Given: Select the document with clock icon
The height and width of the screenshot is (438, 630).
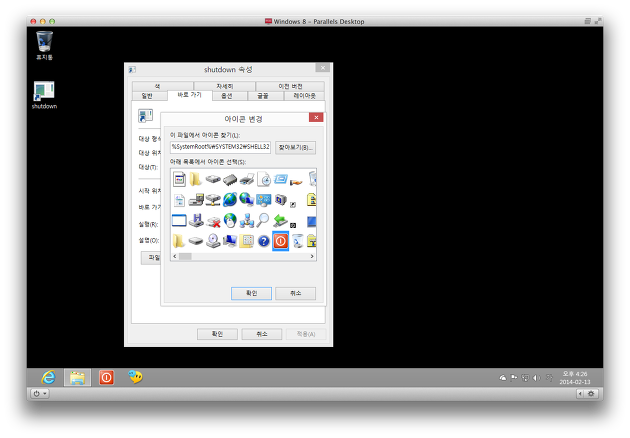Looking at the screenshot, I should tap(264, 179).
